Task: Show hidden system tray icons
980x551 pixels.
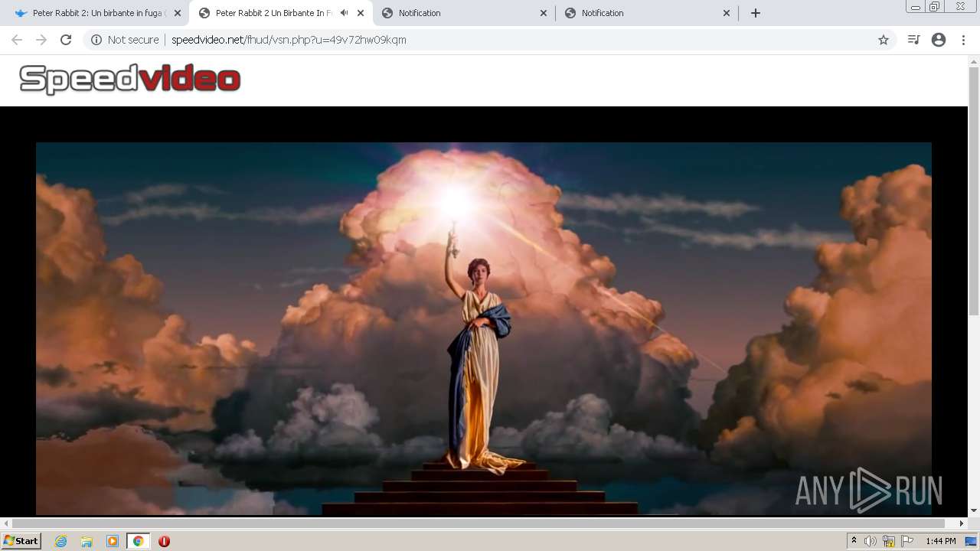Action: pyautogui.click(x=854, y=541)
